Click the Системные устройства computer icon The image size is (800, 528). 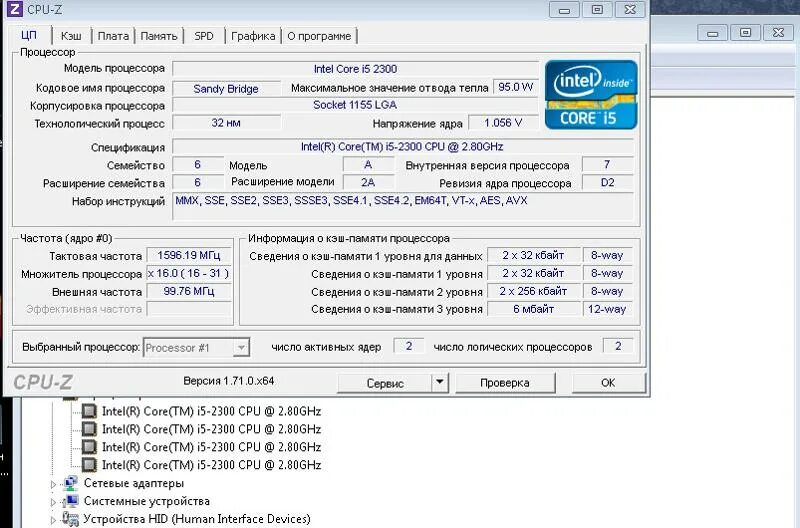pos(70,501)
